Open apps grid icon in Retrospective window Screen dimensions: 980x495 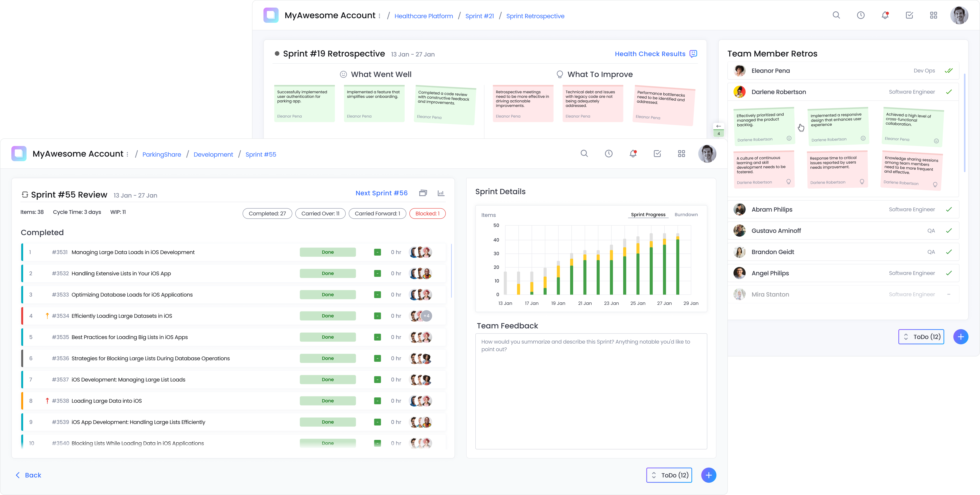point(934,15)
